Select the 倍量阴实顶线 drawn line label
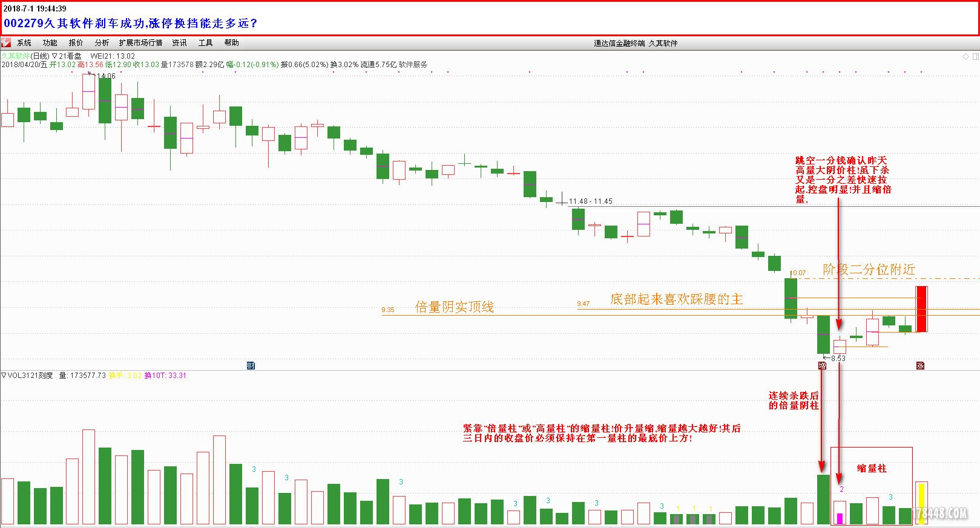Viewport: 980px width, 528px height. pos(455,307)
